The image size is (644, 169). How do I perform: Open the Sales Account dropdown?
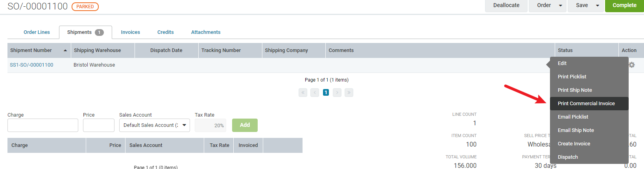(154, 125)
